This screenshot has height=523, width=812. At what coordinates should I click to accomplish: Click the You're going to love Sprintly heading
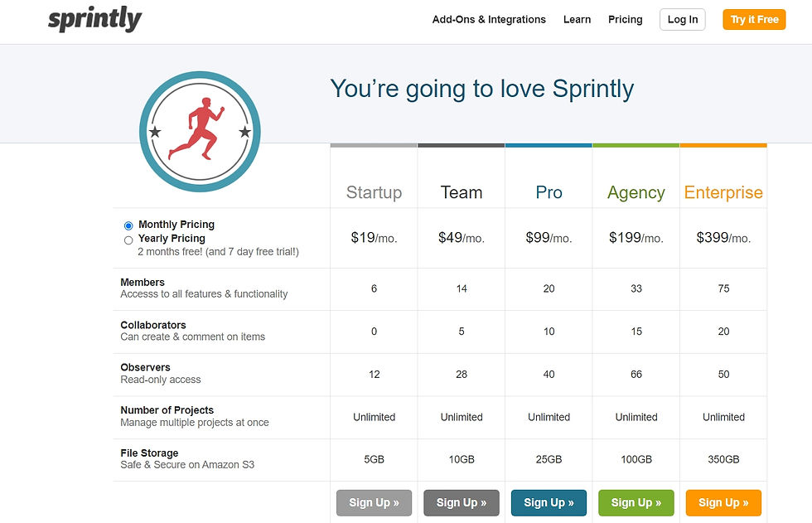[x=481, y=89]
